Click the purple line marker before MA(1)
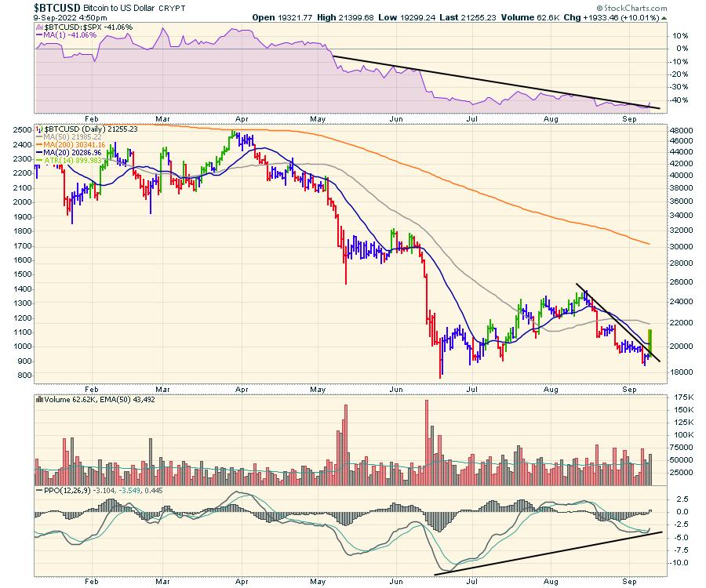The width and height of the screenshot is (706, 588). (x=41, y=35)
